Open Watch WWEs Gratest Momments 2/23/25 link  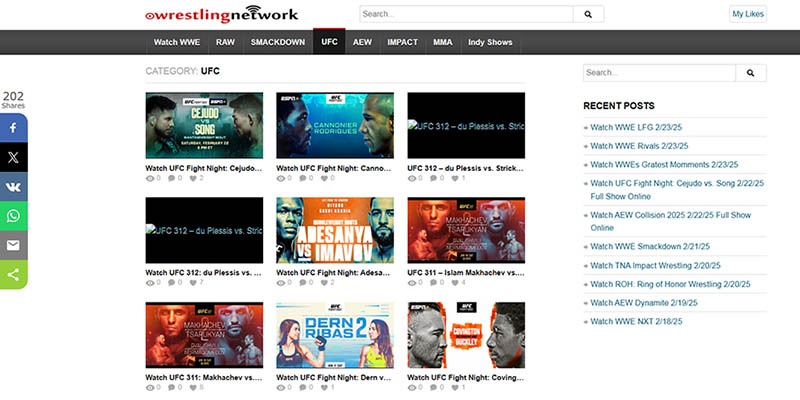[x=664, y=165]
